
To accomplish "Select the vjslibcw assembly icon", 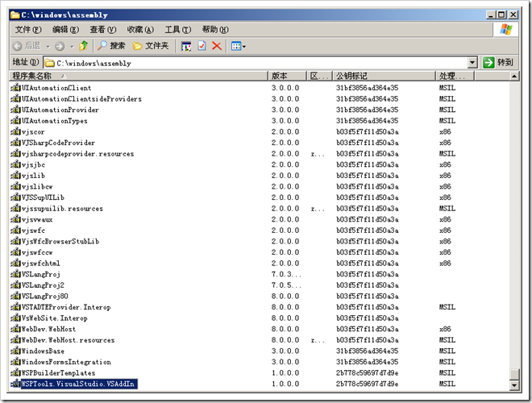I will pyautogui.click(x=15, y=186).
